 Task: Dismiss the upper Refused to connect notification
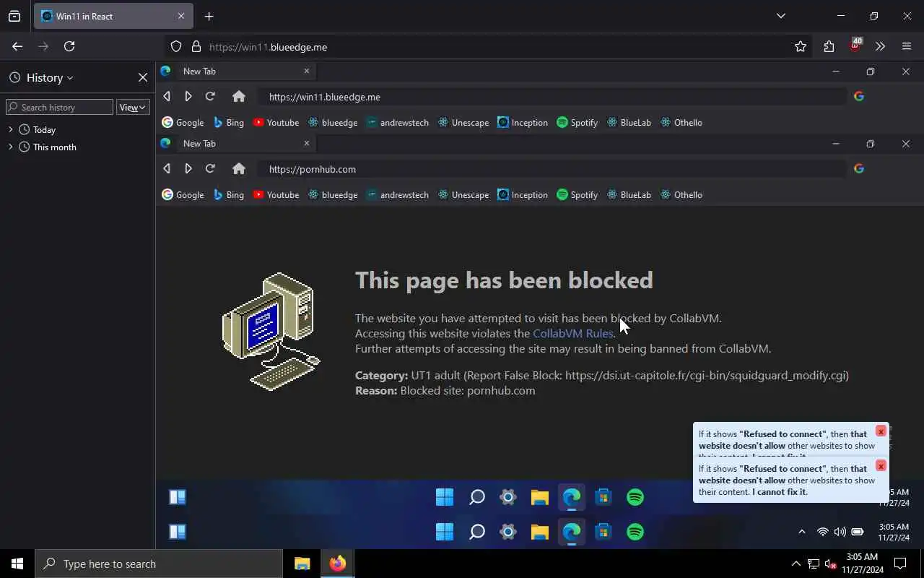point(881,431)
